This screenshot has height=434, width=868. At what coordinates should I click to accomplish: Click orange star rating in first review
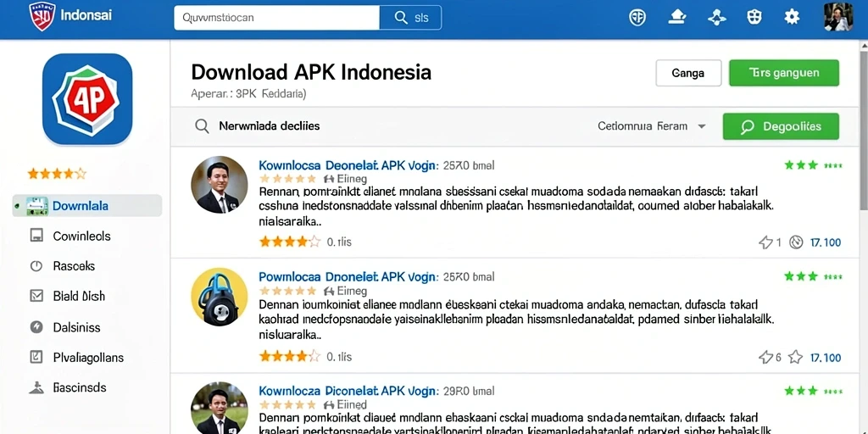click(290, 242)
